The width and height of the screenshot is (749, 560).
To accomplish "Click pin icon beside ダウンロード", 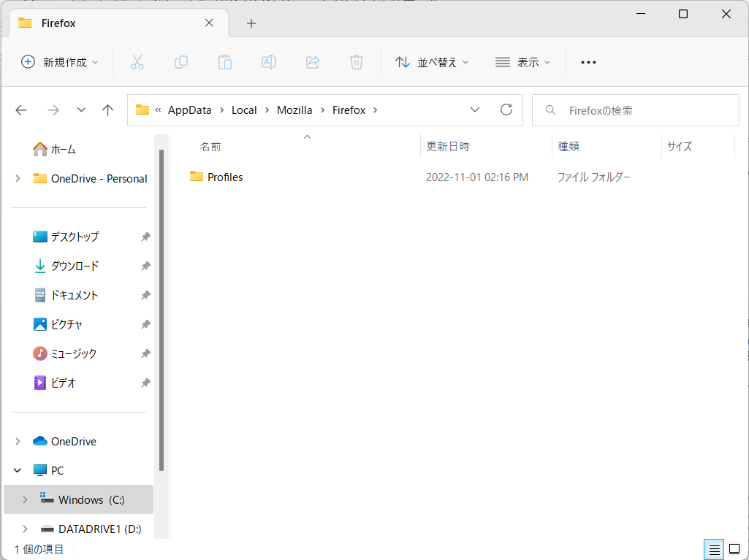I will 145,266.
